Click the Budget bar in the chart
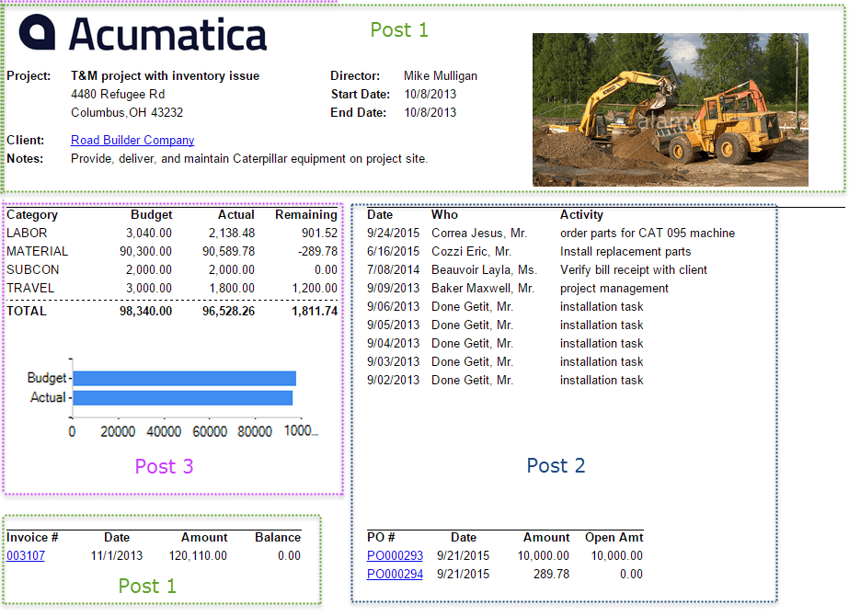Image resolution: width=849 pixels, height=616 pixels. click(185, 379)
